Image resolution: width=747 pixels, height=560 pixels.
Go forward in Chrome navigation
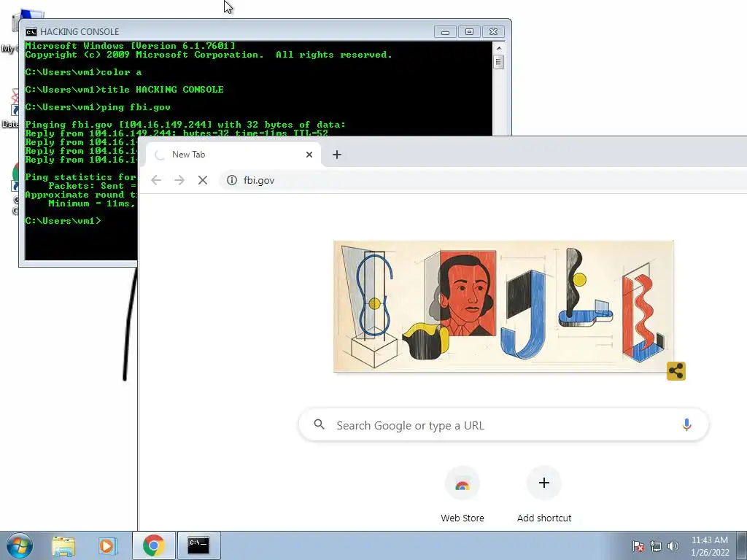(x=179, y=180)
